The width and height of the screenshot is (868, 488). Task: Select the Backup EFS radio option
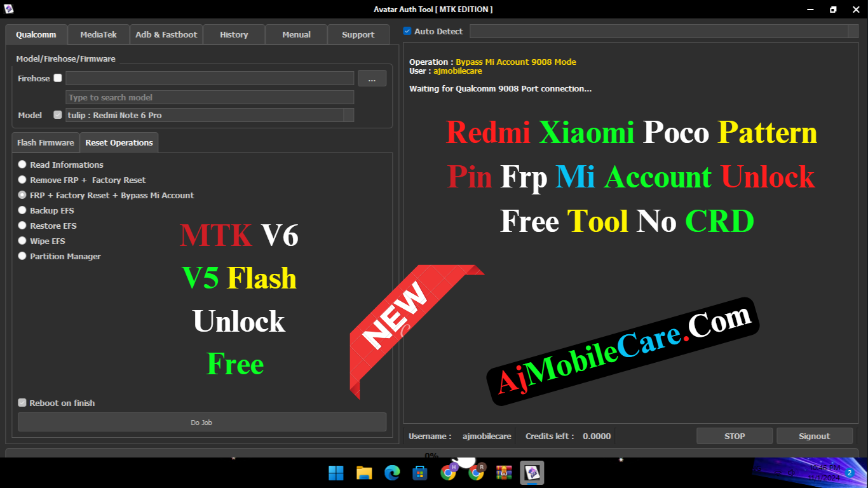[x=22, y=210]
